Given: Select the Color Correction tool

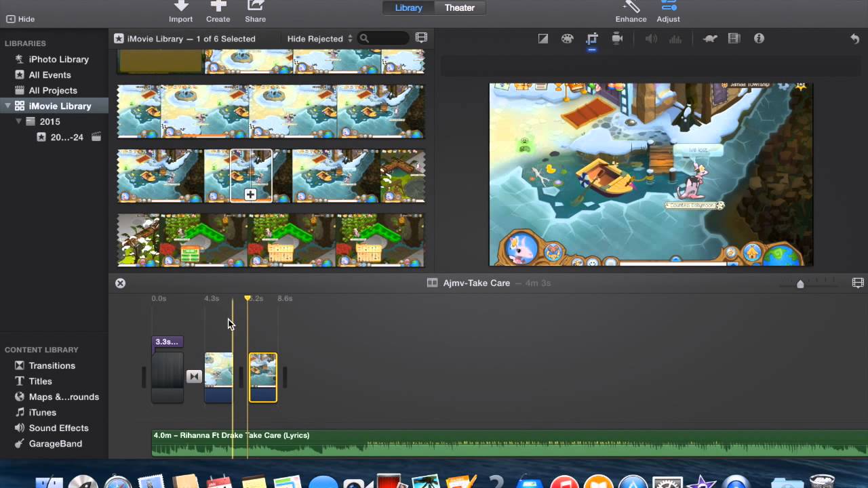Looking at the screenshot, I should 567,39.
